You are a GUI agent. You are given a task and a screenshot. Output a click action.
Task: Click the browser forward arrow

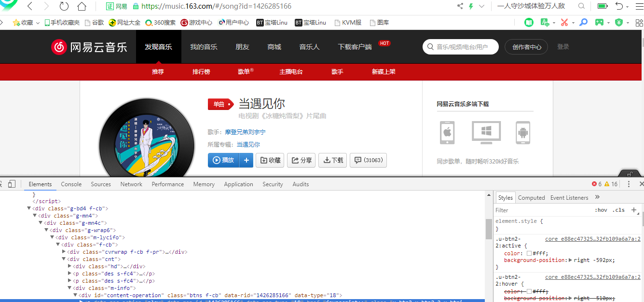coord(46,6)
